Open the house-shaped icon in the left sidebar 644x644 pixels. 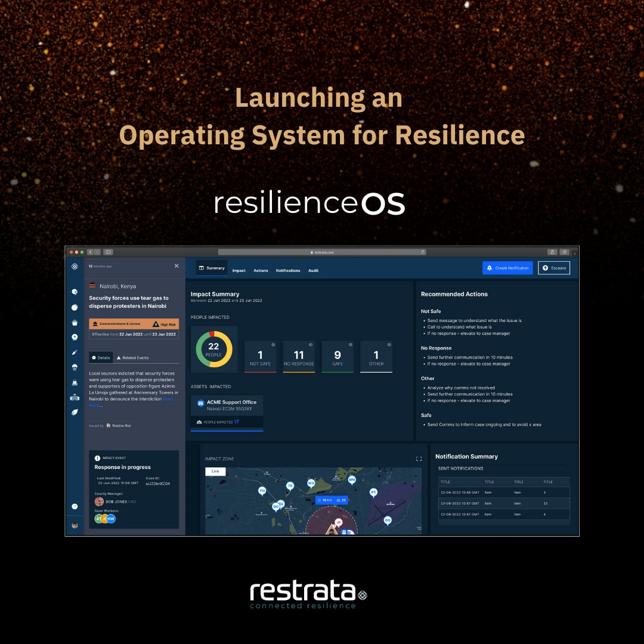click(75, 323)
